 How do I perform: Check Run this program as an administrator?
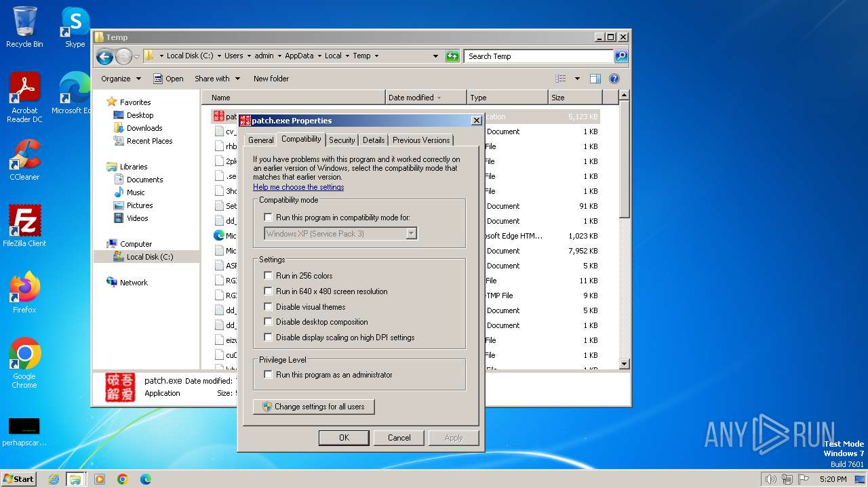point(268,375)
